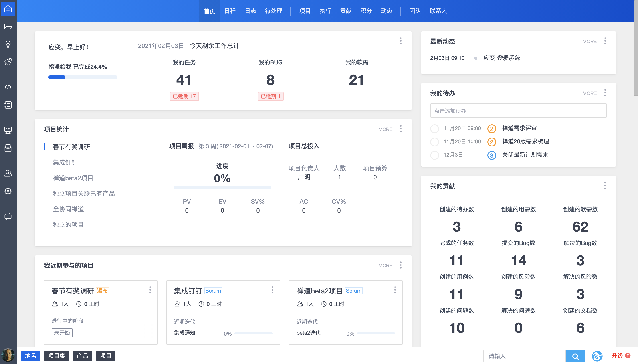
Task: Click the code brackets sidebar icon
Action: (x=8, y=87)
